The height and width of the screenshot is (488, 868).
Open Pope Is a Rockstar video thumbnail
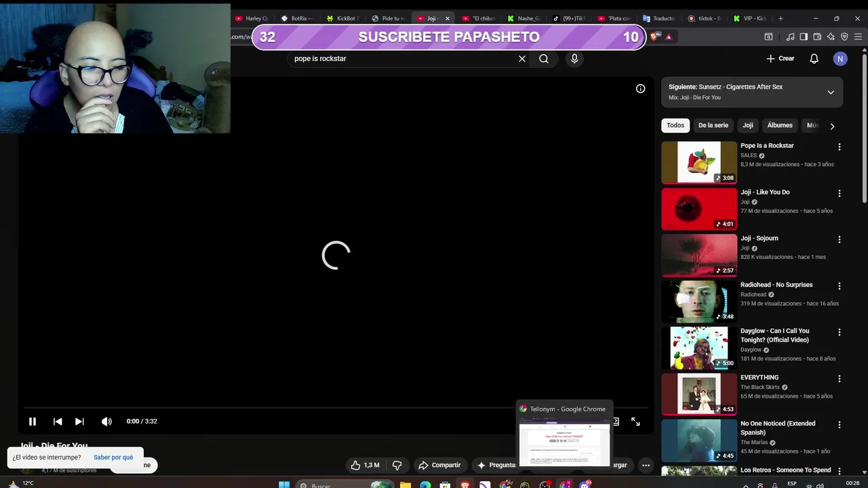[x=699, y=163]
